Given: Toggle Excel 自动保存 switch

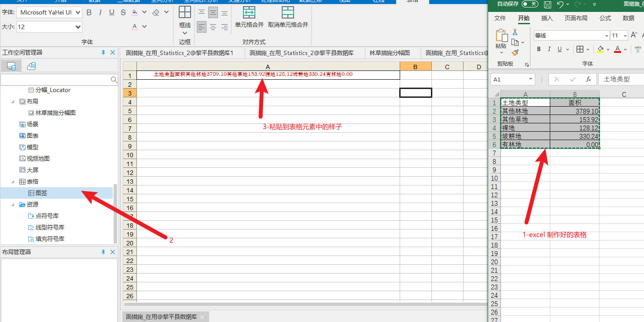Looking at the screenshot, I should tap(530, 4).
